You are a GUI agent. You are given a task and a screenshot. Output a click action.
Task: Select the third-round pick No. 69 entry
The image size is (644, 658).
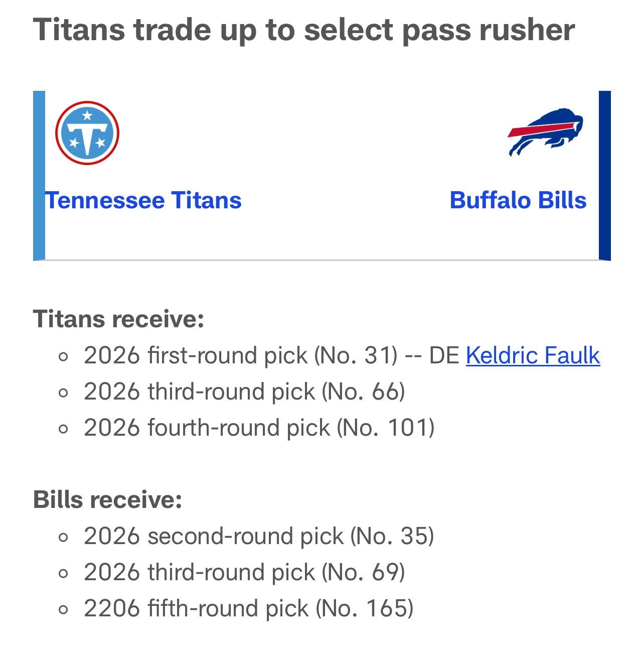244,572
